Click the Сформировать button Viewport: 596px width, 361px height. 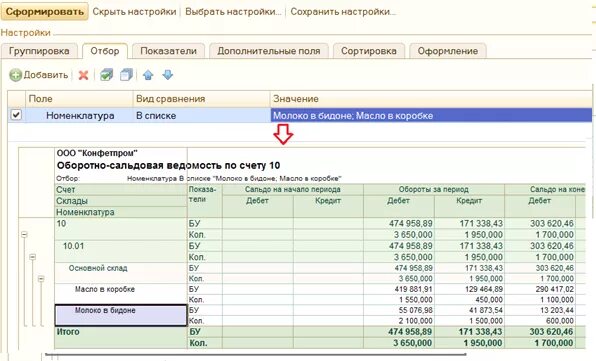(44, 11)
